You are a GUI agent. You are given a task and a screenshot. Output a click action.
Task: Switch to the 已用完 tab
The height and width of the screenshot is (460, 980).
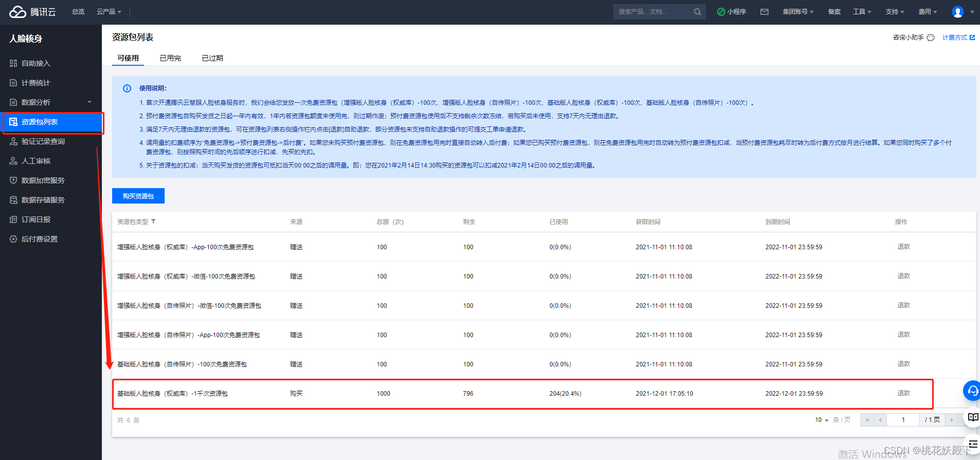click(x=170, y=58)
